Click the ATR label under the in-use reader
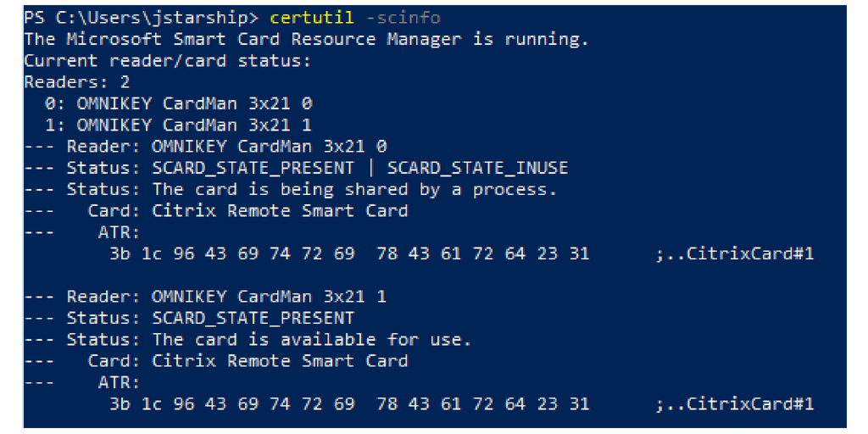This screenshot has width=868, height=434. tap(119, 232)
